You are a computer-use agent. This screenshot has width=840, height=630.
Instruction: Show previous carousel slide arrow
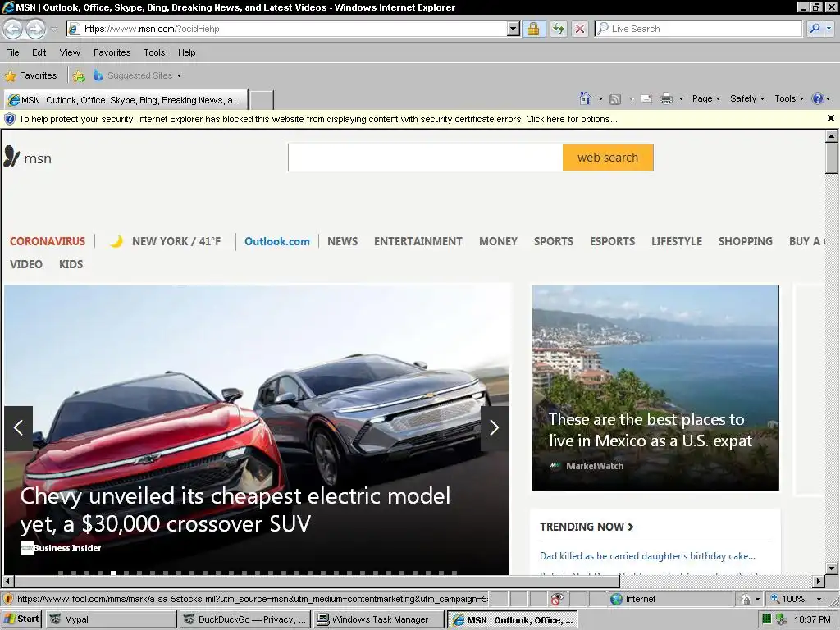tap(18, 427)
